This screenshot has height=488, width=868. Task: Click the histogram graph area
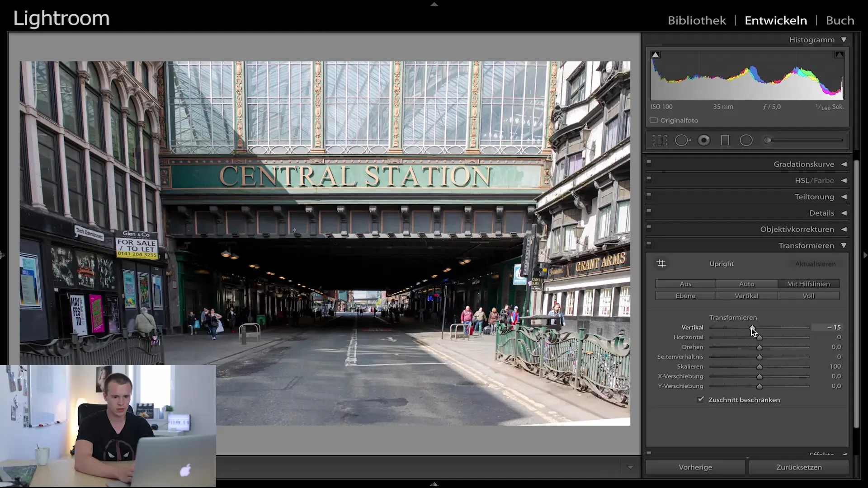point(747,75)
